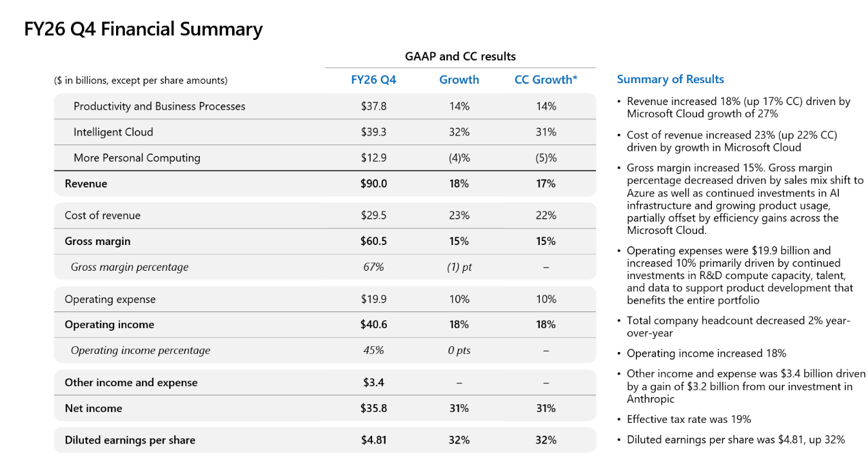The image size is (868, 459).
Task: Click the GAAP and CC results heading
Action: click(460, 56)
